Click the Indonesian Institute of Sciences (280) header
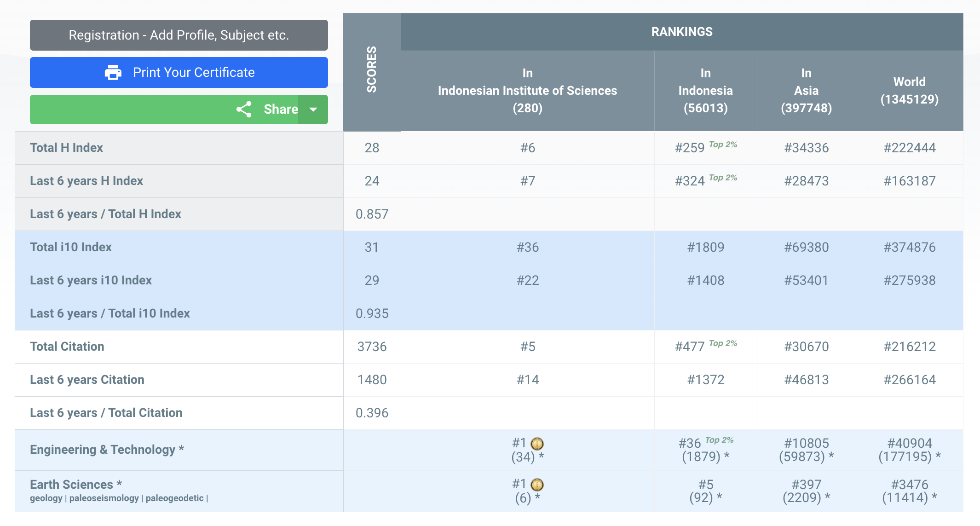Viewport: 980px width, 526px height. click(528, 91)
